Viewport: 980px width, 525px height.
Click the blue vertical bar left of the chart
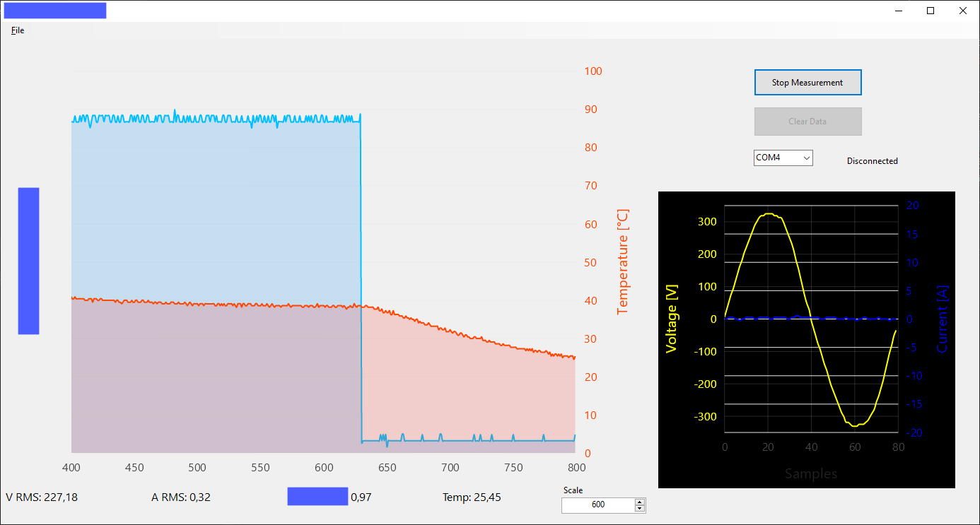28,261
